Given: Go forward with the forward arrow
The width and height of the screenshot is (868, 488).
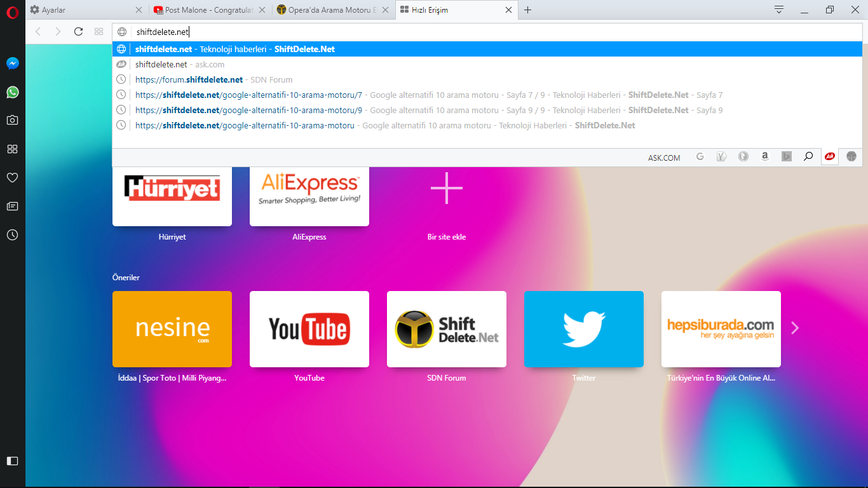Looking at the screenshot, I should [x=58, y=31].
